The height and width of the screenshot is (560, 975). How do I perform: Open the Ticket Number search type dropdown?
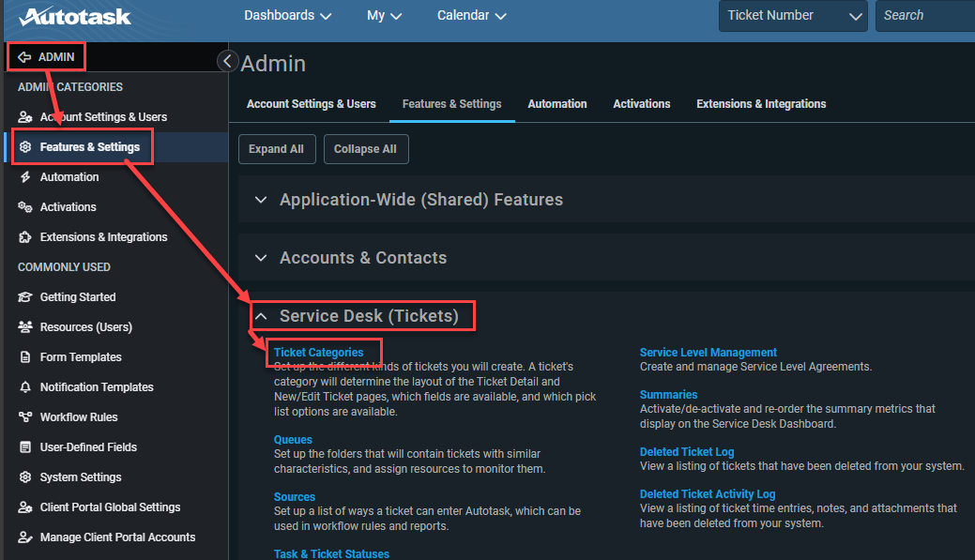click(794, 16)
